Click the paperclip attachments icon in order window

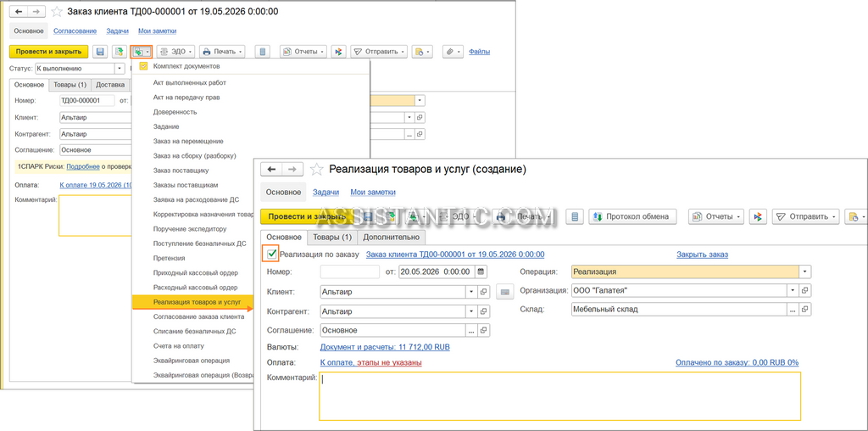[453, 52]
